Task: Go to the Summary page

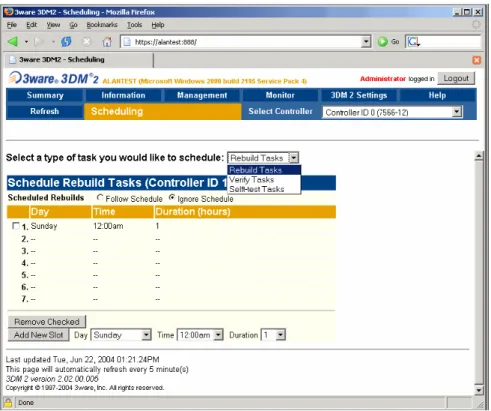Action: coord(45,95)
